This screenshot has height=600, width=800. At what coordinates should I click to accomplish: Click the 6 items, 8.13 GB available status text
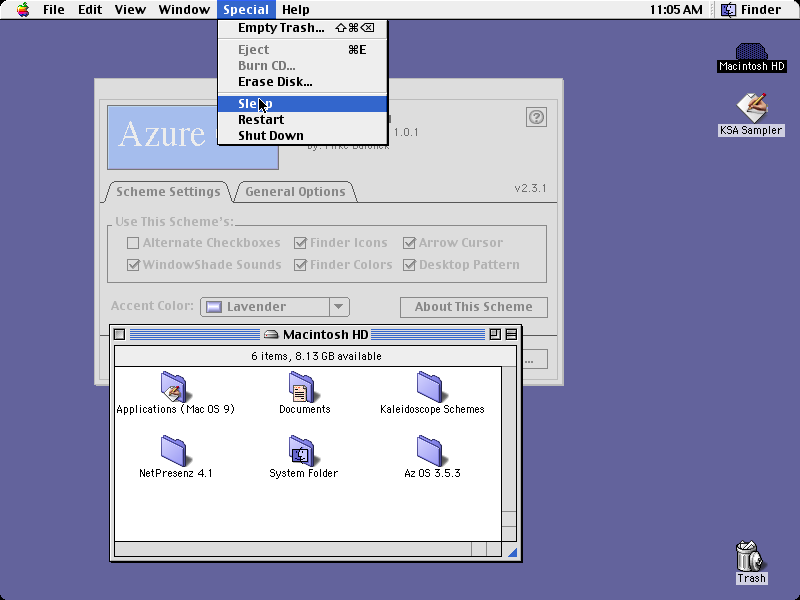point(316,356)
